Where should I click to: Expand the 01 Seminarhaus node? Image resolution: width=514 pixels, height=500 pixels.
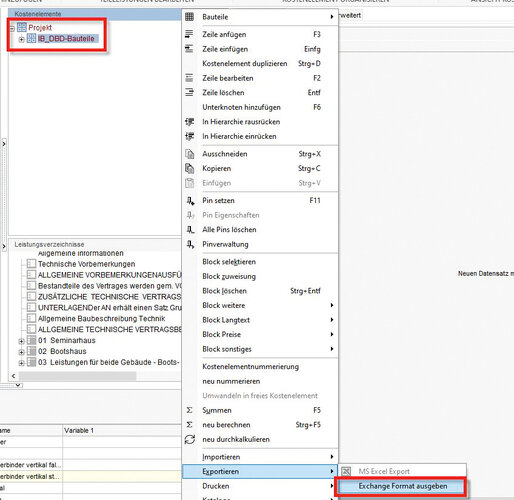(x=21, y=341)
